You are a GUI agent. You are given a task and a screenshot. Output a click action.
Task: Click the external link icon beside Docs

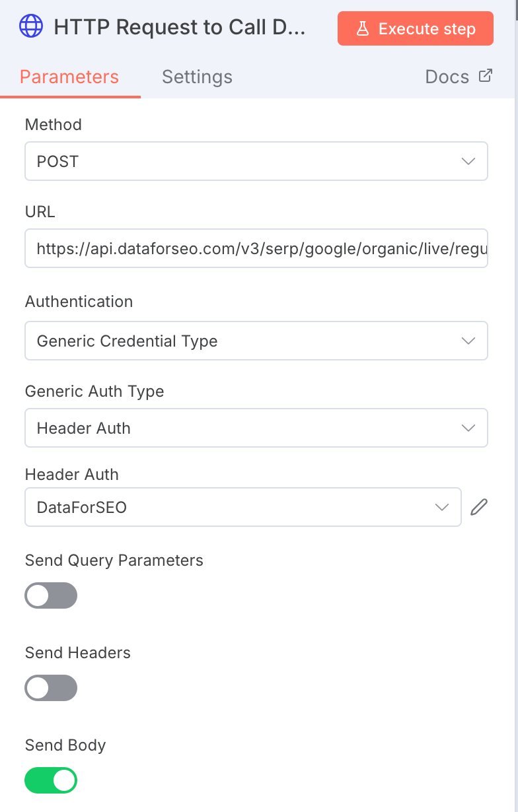[485, 76]
